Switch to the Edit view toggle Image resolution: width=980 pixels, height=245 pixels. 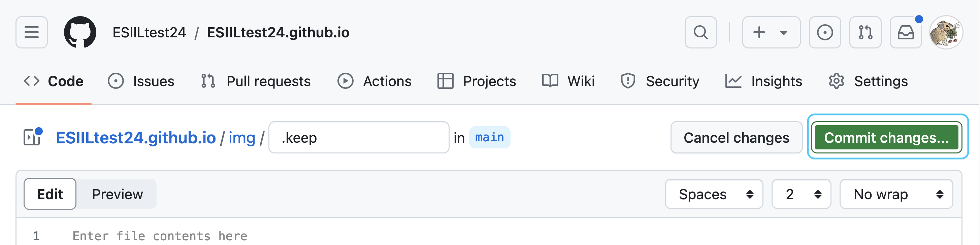50,194
